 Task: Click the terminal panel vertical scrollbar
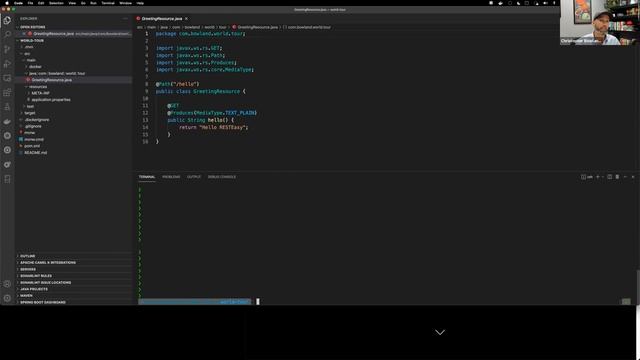pos(638,286)
